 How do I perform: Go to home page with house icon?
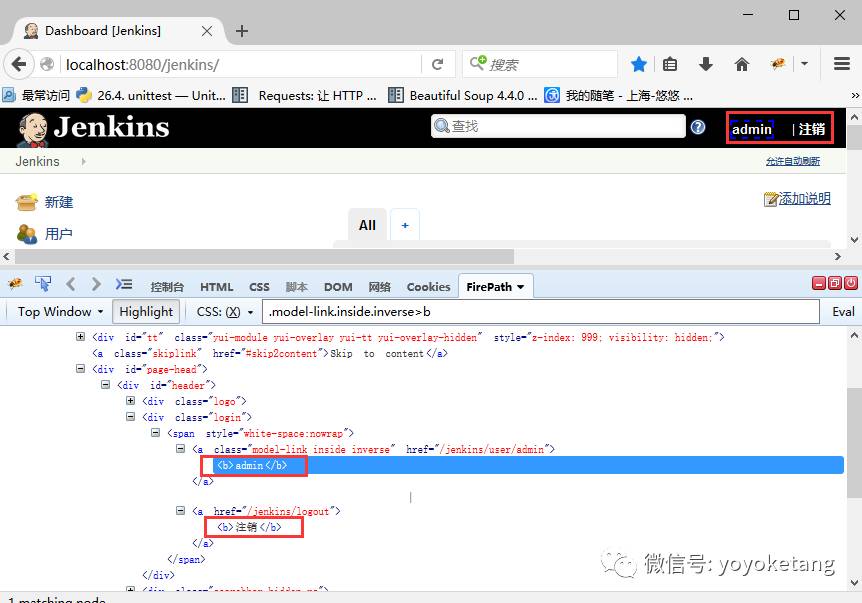pyautogui.click(x=742, y=64)
